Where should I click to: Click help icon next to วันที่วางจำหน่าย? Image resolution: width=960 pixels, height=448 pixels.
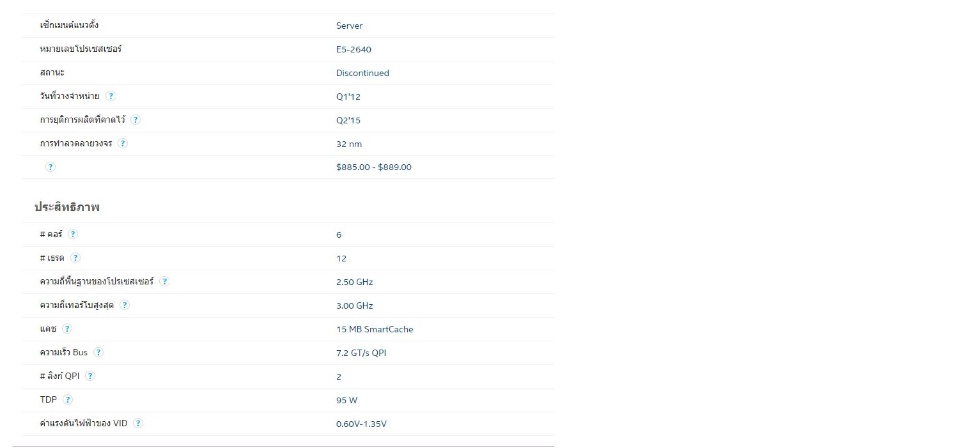click(111, 96)
